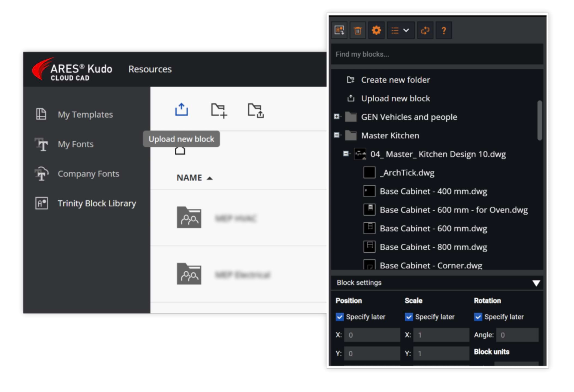The width and height of the screenshot is (574, 392).
Task: Open My Templates in sidebar
Action: (85, 114)
